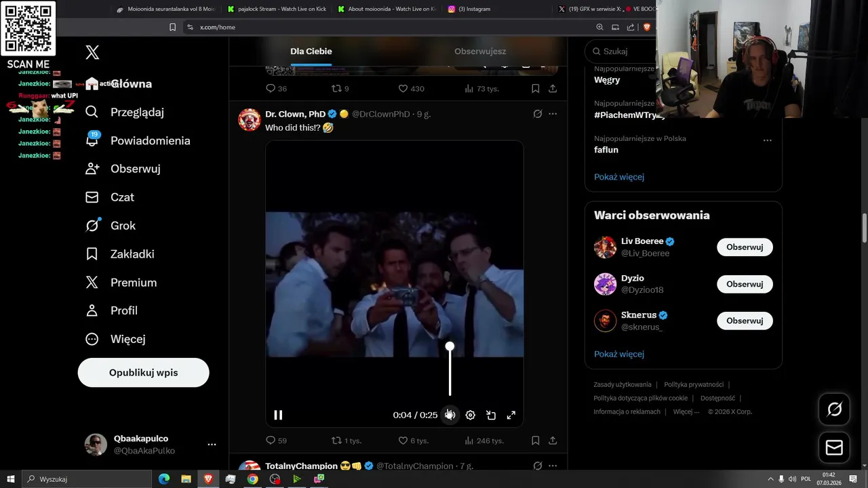Click Opublikuj wpis button
This screenshot has width=868, height=488.
(143, 373)
